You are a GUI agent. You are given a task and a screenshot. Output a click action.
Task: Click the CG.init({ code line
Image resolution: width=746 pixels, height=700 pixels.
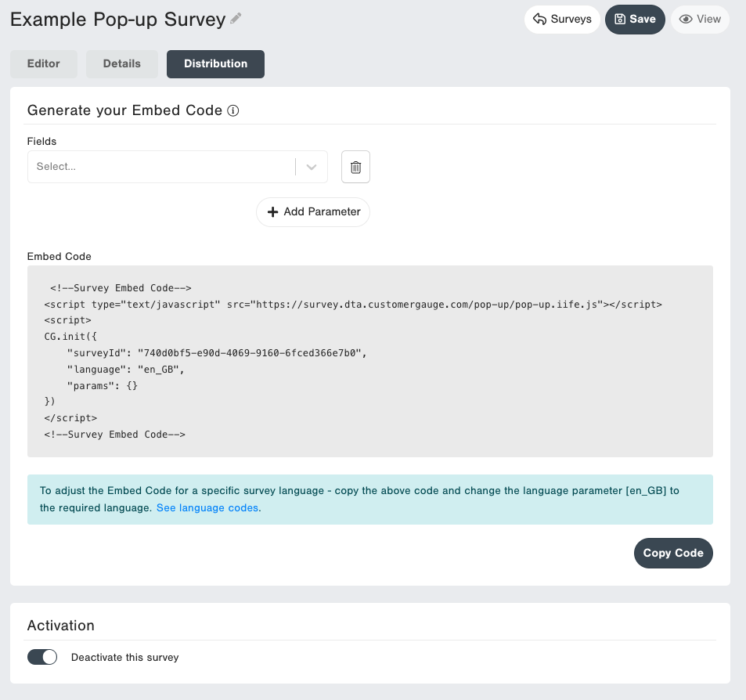pos(70,337)
